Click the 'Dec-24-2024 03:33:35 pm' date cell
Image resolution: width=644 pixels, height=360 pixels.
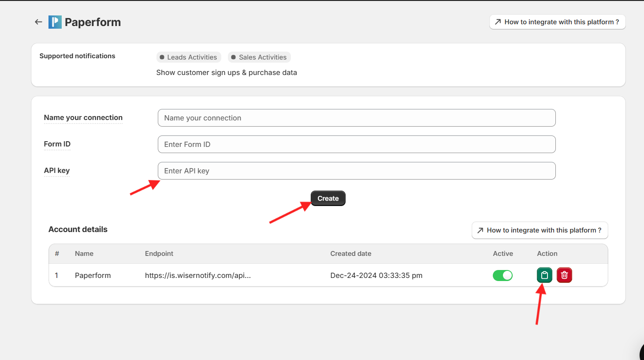coord(376,275)
